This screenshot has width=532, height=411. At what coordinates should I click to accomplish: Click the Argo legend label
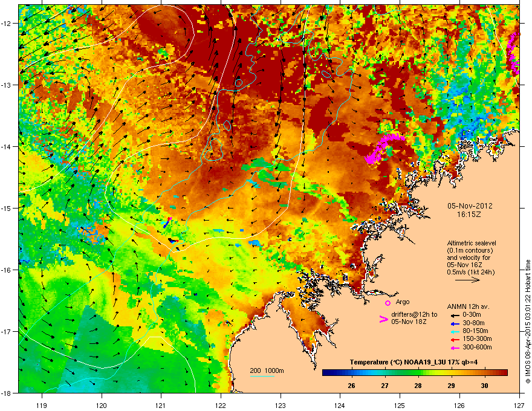pos(403,302)
